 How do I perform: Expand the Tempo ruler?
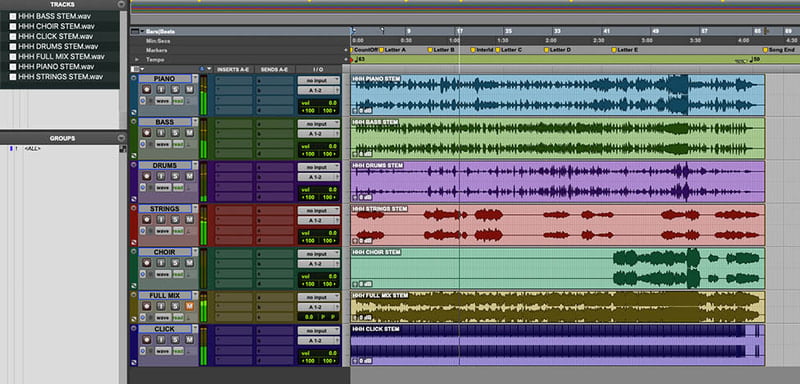(137, 60)
